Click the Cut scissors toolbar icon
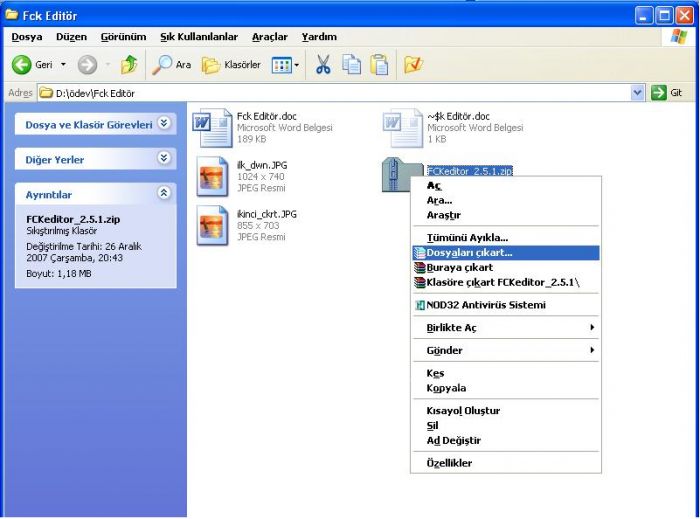Image resolution: width=700 pixels, height=519 pixels. pyautogui.click(x=324, y=64)
